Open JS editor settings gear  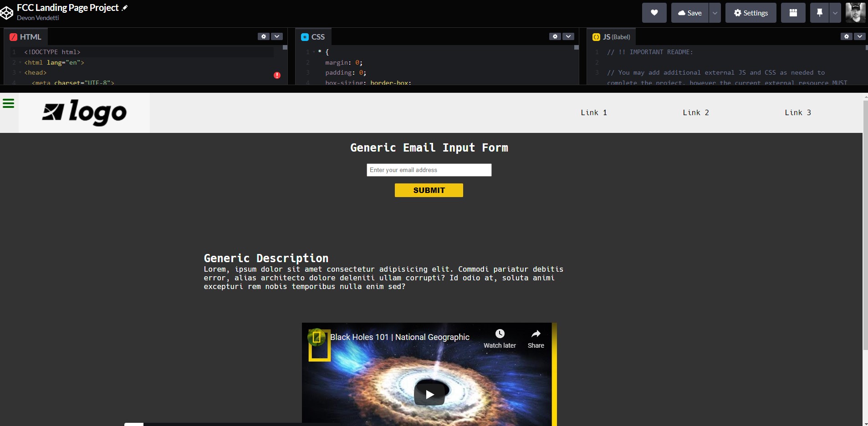click(846, 36)
